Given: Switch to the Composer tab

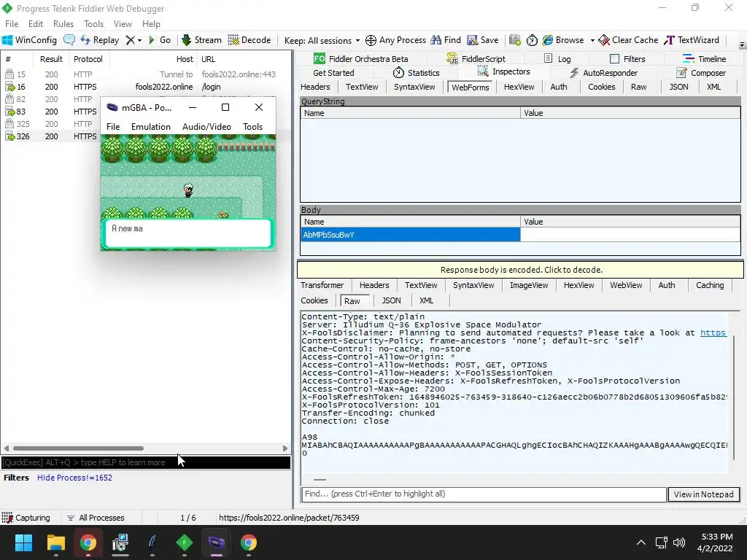Looking at the screenshot, I should click(701, 73).
